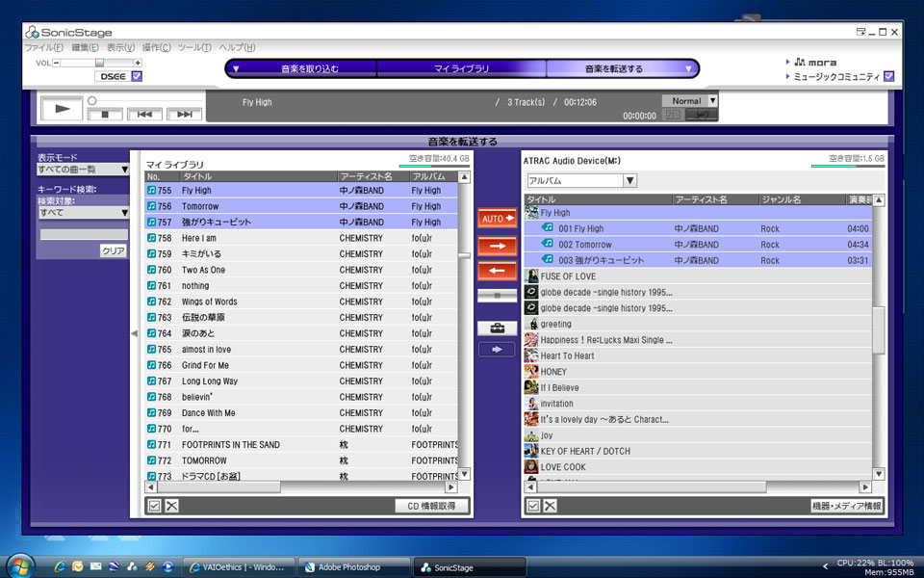Open the 操作(C) menu
Image resolution: width=924 pixels, height=578 pixels.
[157, 47]
